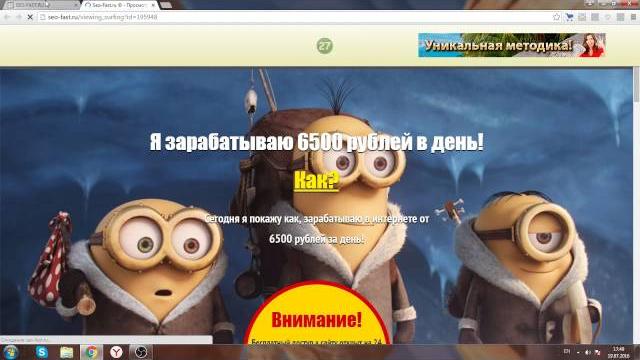Follow the yellow 'Как?' link
Viewport: 640px width, 360px height.
tap(316, 180)
